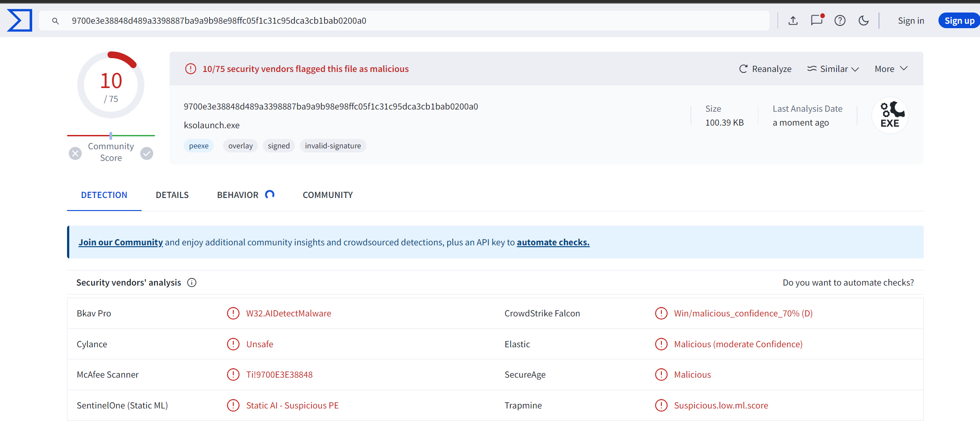Click the SecureAge Malicious result text
Screen dimensions: 980x421
click(692, 375)
